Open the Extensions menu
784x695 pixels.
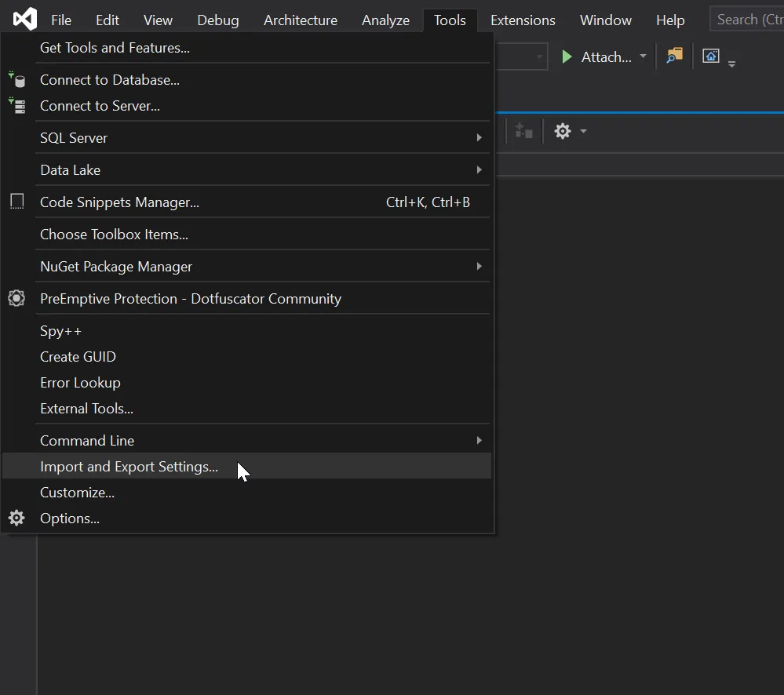[x=523, y=20]
